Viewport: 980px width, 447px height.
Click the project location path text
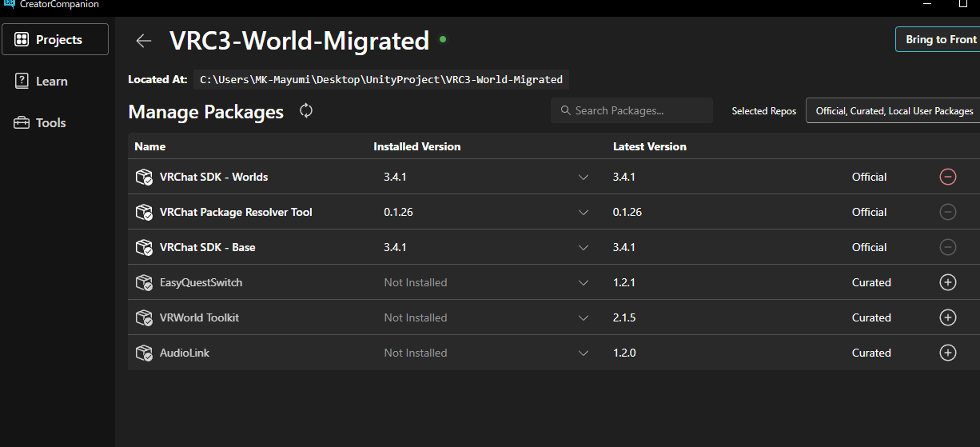[381, 79]
